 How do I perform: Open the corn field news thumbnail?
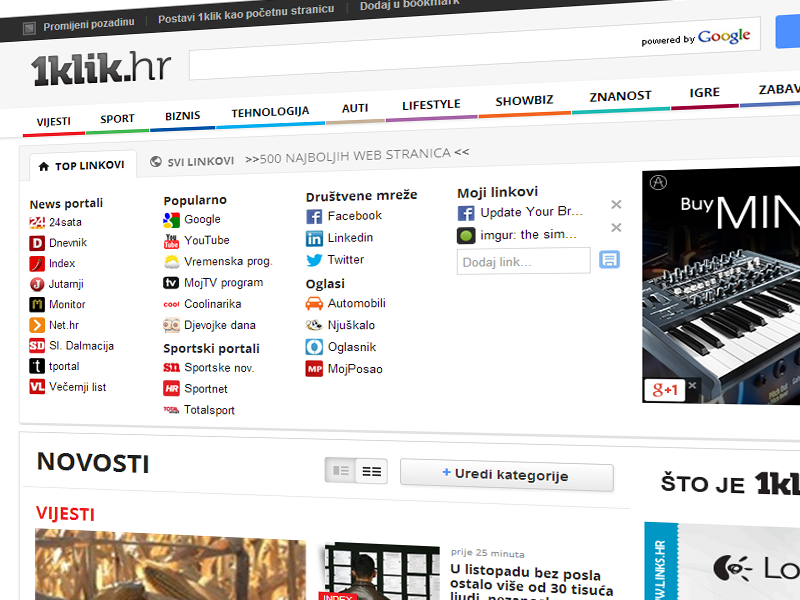point(170,565)
